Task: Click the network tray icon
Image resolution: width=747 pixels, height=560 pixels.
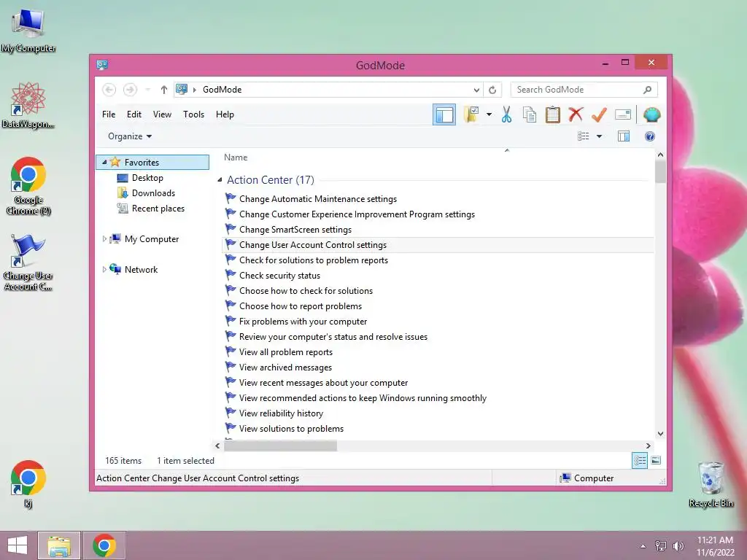Action: (x=660, y=546)
